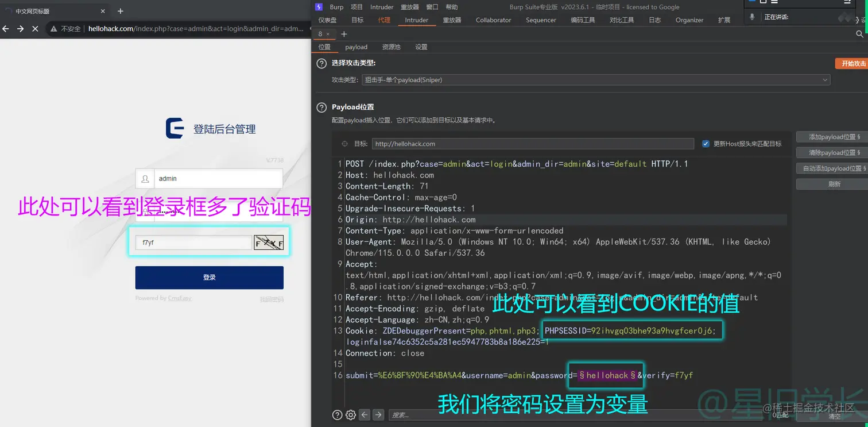The height and width of the screenshot is (427, 868).
Task: Select the 资源池 sub-tab
Action: (392, 47)
